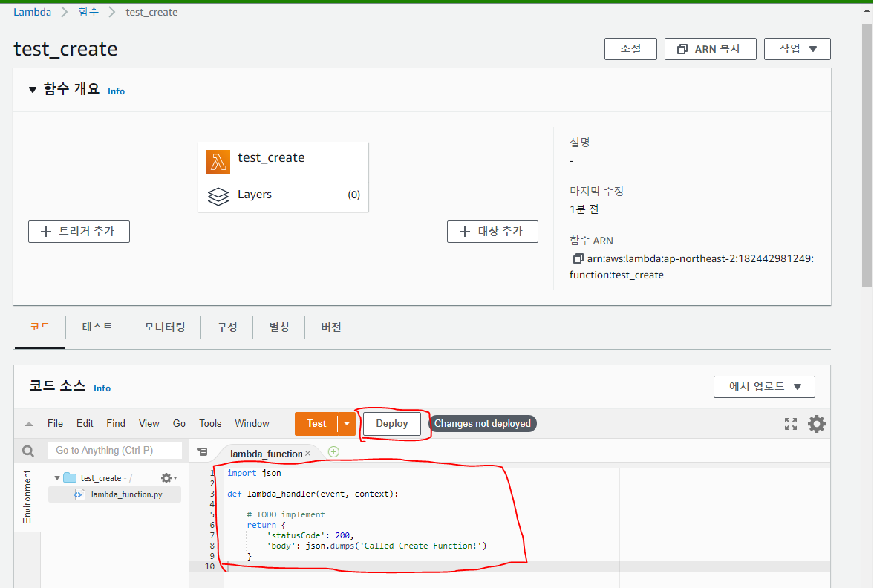Add a destination with 대상 추가 button
The image size is (874, 588).
coord(492,232)
